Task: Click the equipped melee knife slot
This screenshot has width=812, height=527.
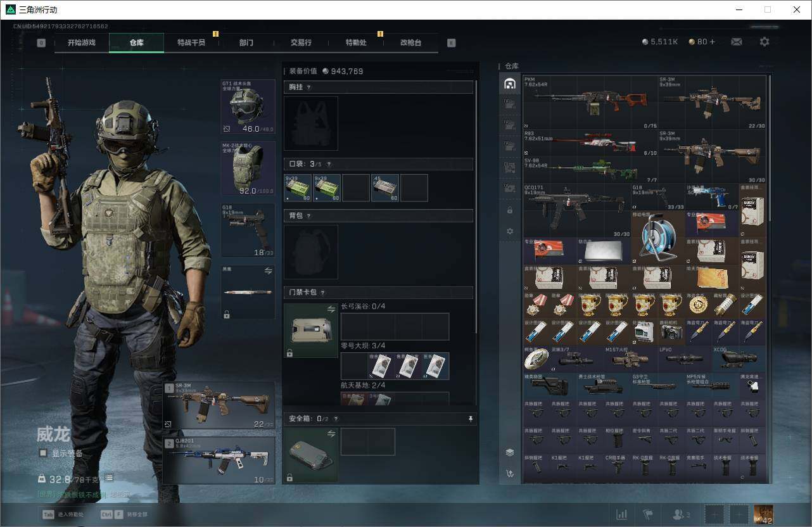Action: (248, 292)
